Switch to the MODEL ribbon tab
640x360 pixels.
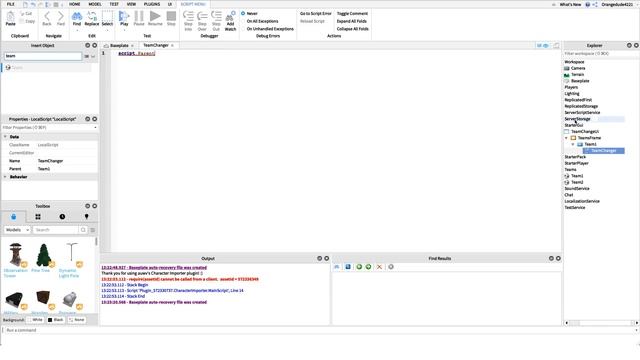pyautogui.click(x=95, y=4)
